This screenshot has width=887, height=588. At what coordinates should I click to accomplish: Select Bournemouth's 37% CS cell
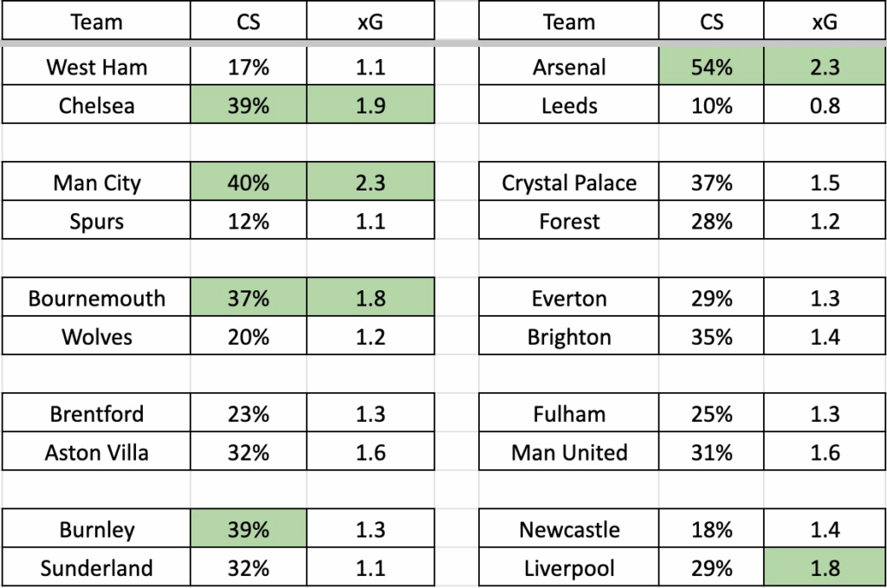pyautogui.click(x=249, y=297)
